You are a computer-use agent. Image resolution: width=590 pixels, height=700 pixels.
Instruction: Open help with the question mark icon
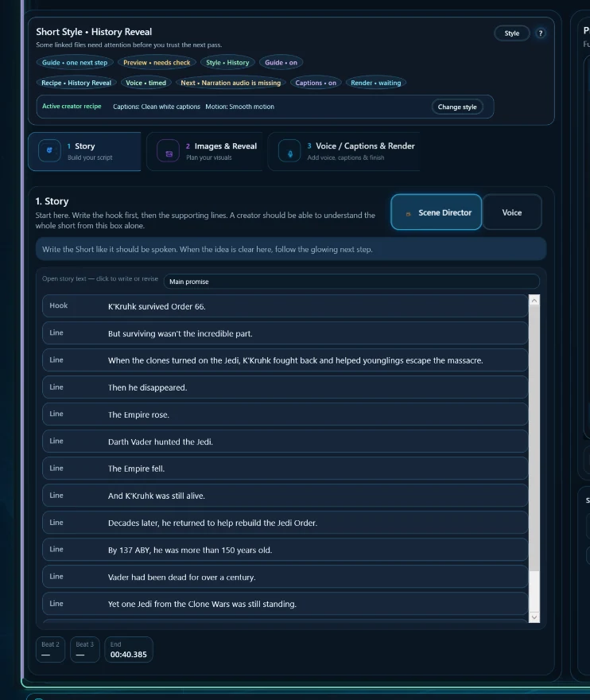(541, 33)
